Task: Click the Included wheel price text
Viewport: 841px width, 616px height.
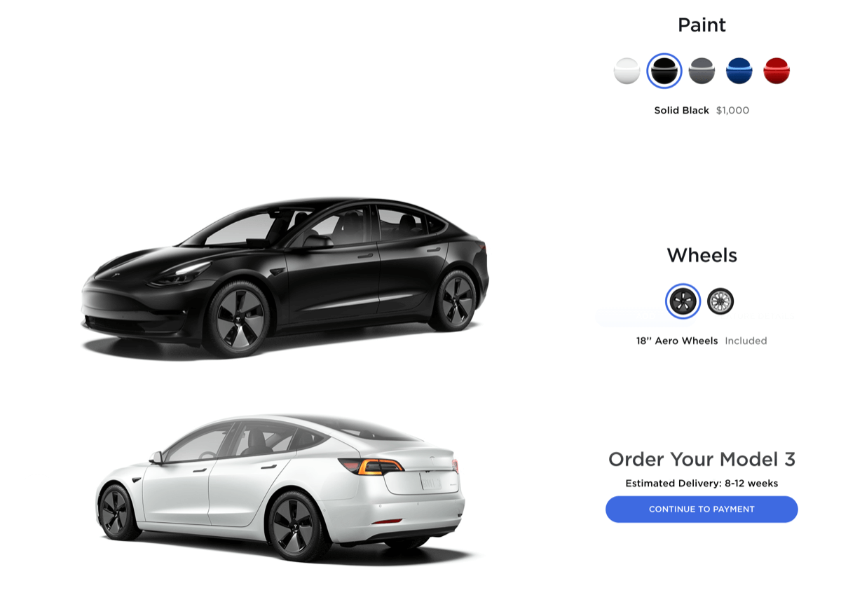Action: tap(746, 341)
